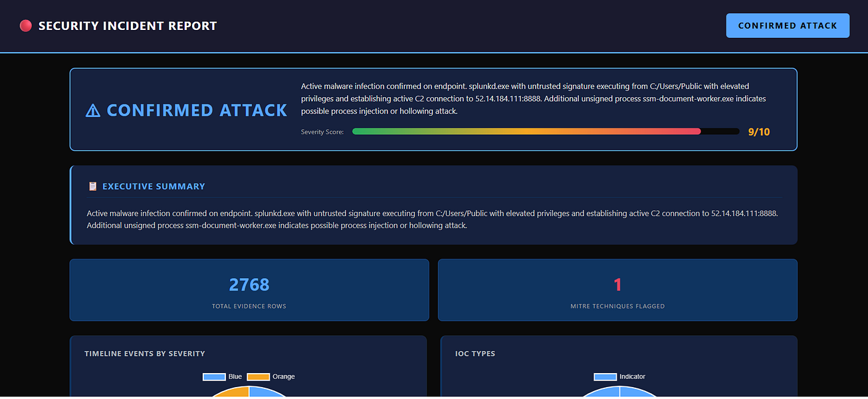This screenshot has width=868, height=399.
Task: Click the EXECUTIVE SUMMARY heading
Action: click(x=154, y=186)
